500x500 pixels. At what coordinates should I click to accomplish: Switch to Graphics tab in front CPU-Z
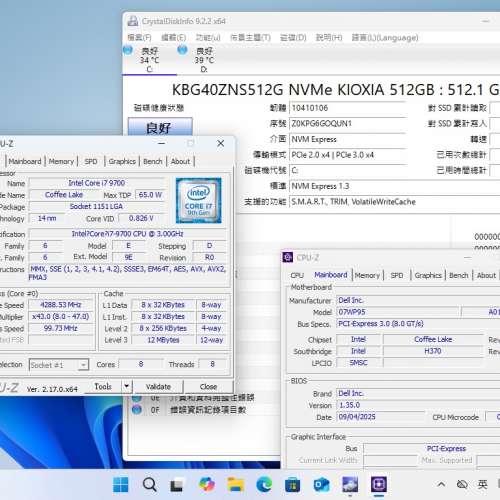click(122, 161)
